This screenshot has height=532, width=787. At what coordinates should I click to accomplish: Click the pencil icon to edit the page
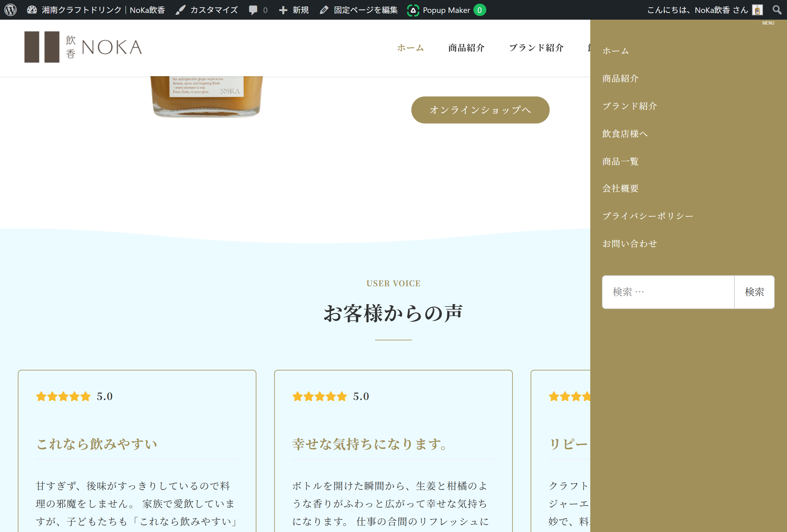(324, 10)
